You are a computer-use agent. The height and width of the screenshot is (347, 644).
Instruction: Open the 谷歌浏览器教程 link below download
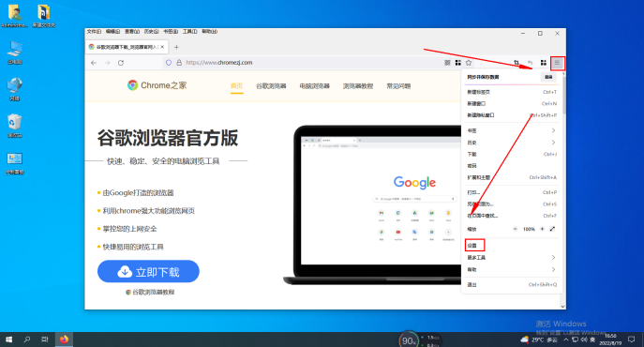pyautogui.click(x=150, y=292)
